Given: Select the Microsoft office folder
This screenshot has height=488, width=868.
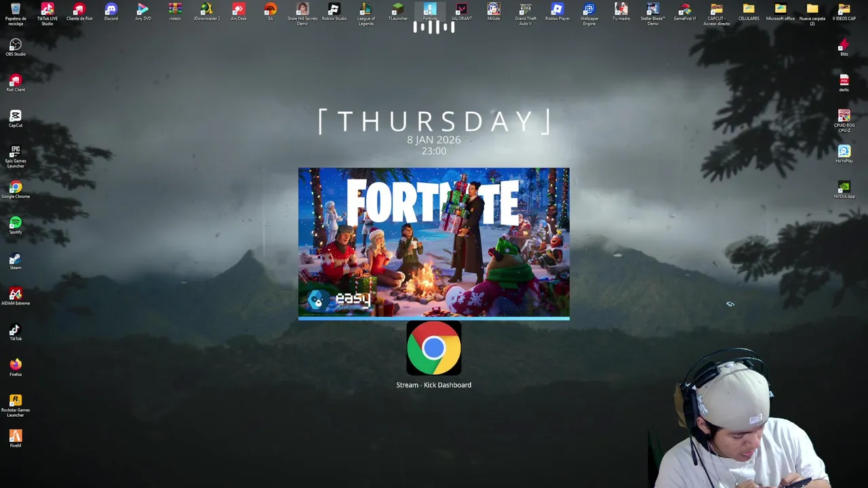Looking at the screenshot, I should (x=781, y=12).
